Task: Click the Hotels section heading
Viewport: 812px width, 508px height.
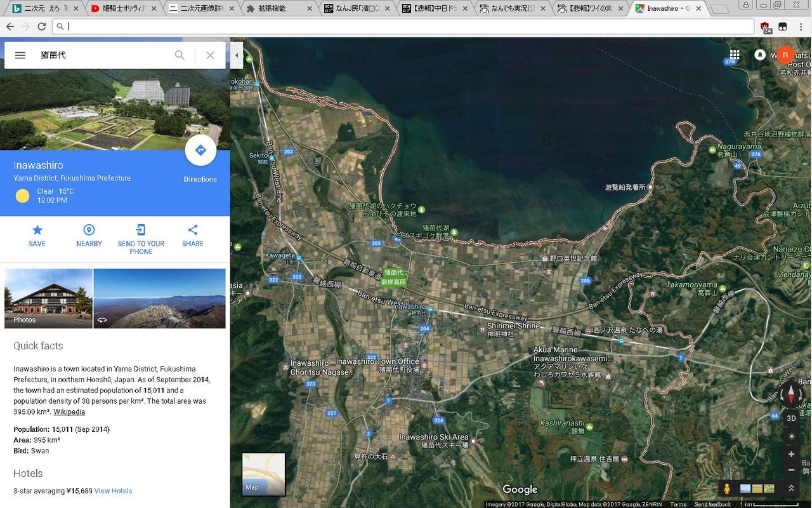Action: 28,473
